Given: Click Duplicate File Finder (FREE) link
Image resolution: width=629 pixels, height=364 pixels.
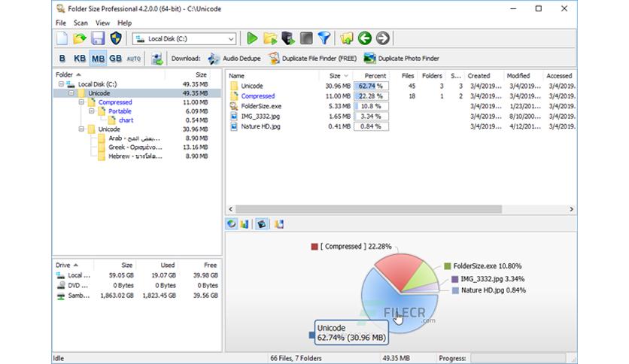Looking at the screenshot, I should point(313,59).
